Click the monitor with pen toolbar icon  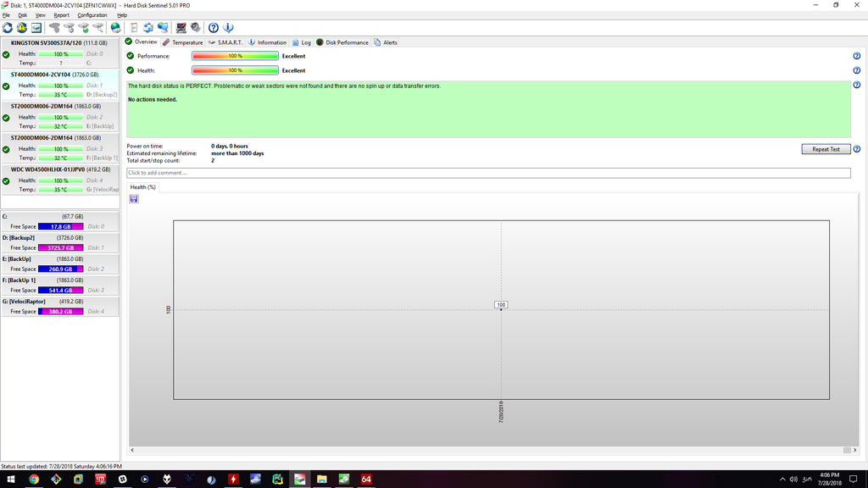181,28
